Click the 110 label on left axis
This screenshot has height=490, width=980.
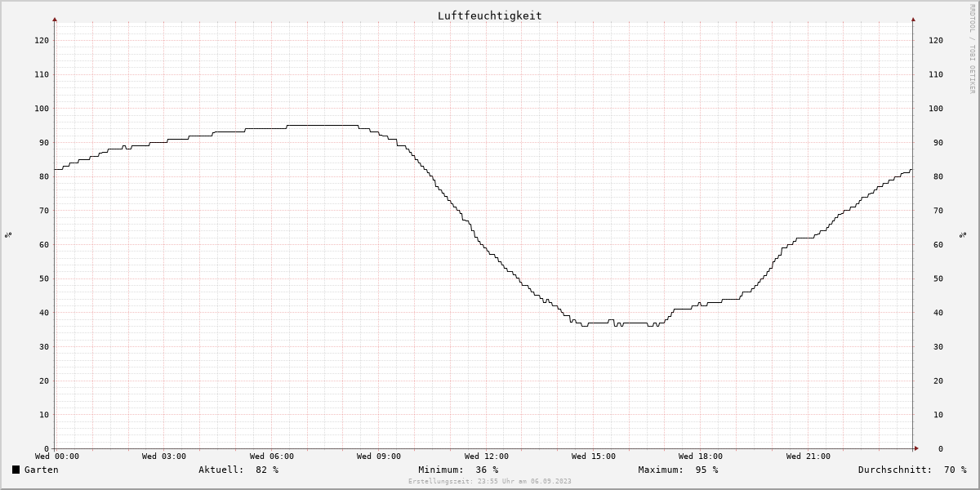(41, 74)
